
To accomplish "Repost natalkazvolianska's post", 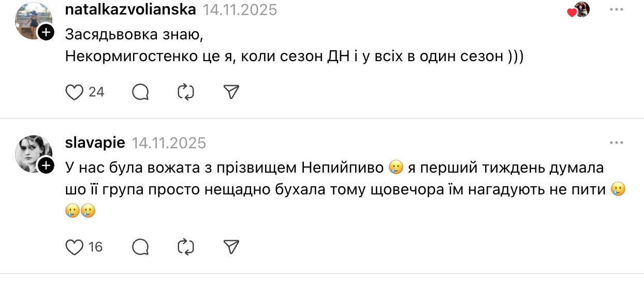I will click(x=185, y=92).
